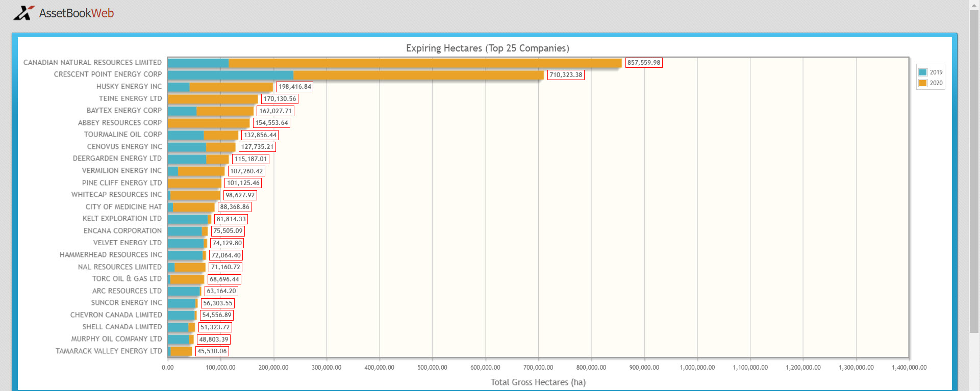Click the 198,416.84 value label
Image resolution: width=980 pixels, height=391 pixels.
(295, 87)
